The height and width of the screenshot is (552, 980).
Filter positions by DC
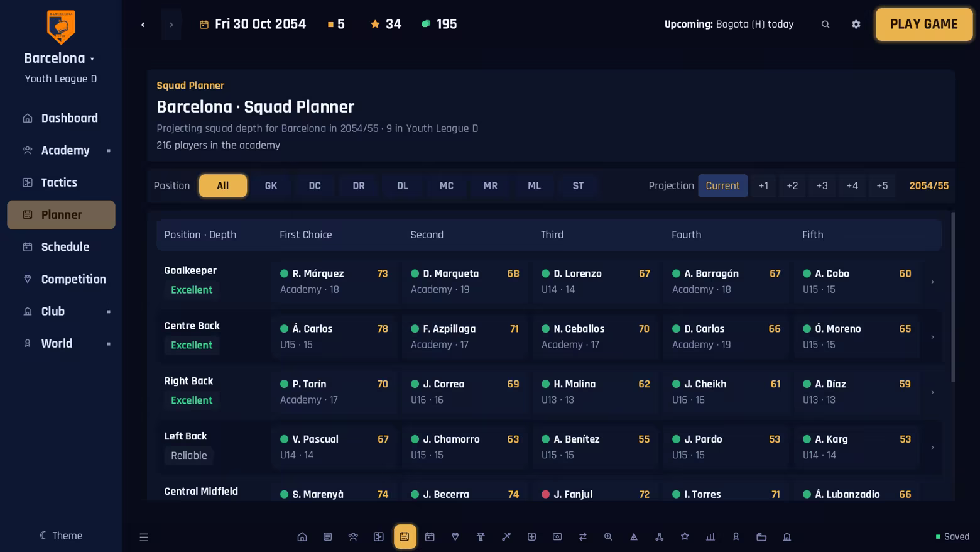(x=315, y=185)
